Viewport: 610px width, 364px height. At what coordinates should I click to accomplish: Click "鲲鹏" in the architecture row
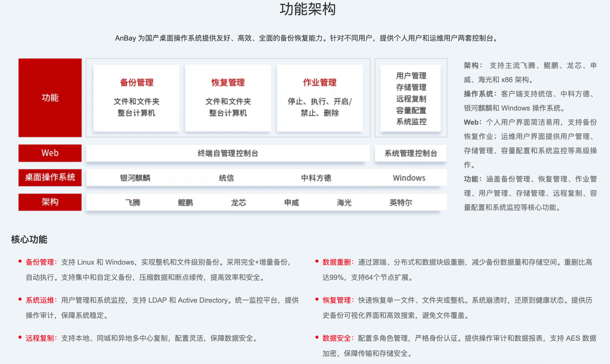pos(185,202)
